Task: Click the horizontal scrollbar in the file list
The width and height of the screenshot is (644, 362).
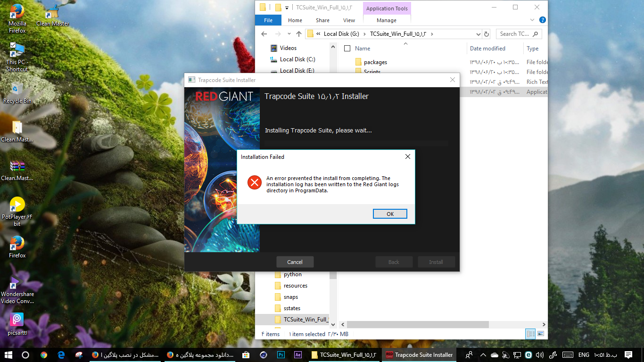Action: pyautogui.click(x=417, y=325)
